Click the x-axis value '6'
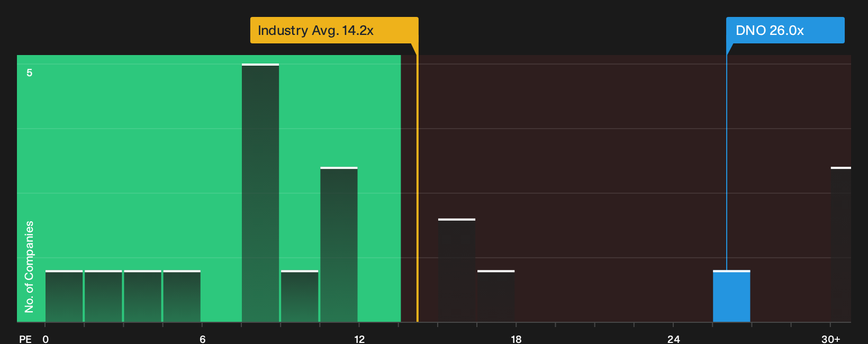 pos(202,339)
